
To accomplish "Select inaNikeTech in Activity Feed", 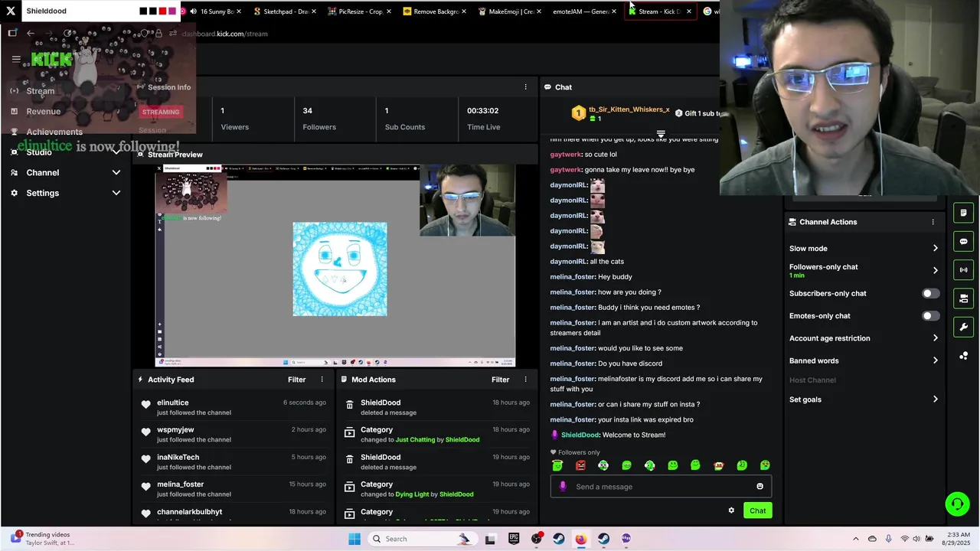I will coord(178,458).
